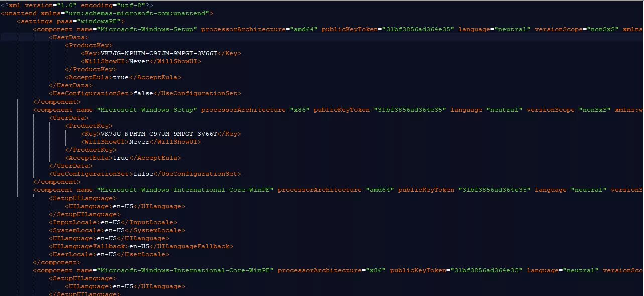Click the first AcceptEula true value
The height and width of the screenshot is (296, 644).
coord(121,77)
